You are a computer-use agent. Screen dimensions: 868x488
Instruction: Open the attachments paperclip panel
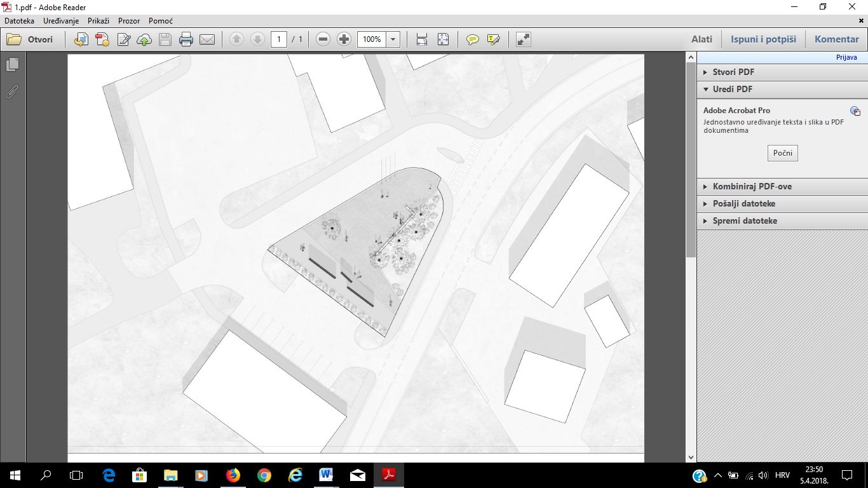(x=12, y=92)
